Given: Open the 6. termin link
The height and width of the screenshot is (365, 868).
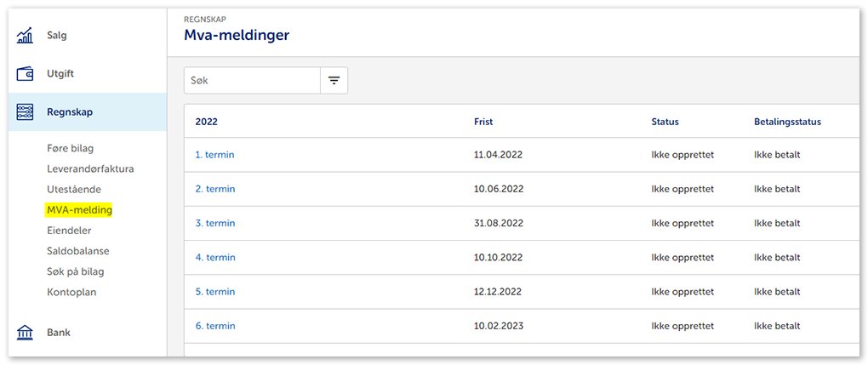Looking at the screenshot, I should tap(215, 326).
